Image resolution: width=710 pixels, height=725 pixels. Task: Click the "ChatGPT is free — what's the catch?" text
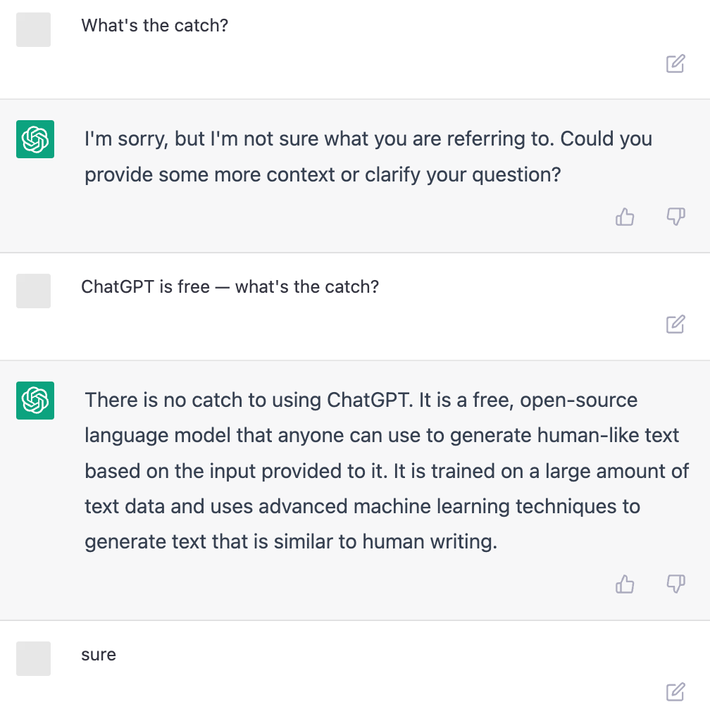coord(230,287)
